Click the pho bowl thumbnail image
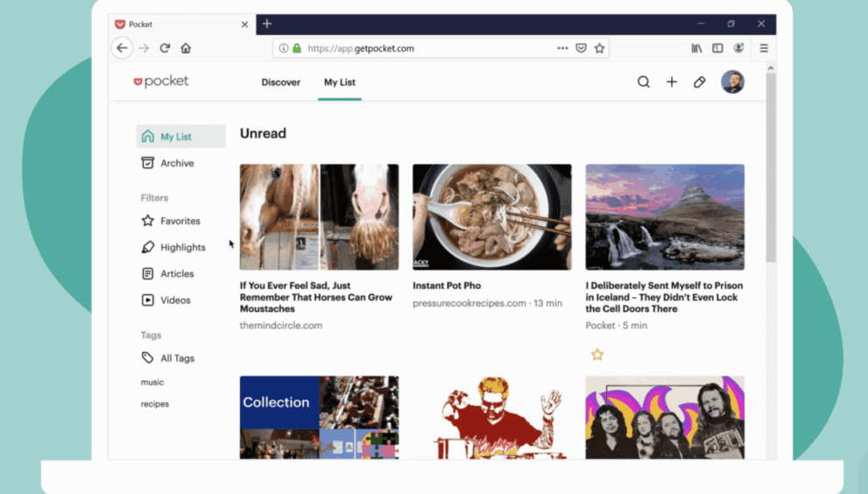Image resolution: width=868 pixels, height=494 pixels. pos(492,217)
